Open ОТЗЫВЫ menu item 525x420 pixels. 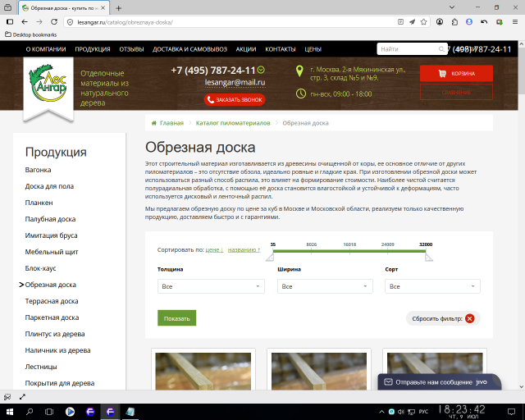coord(131,49)
